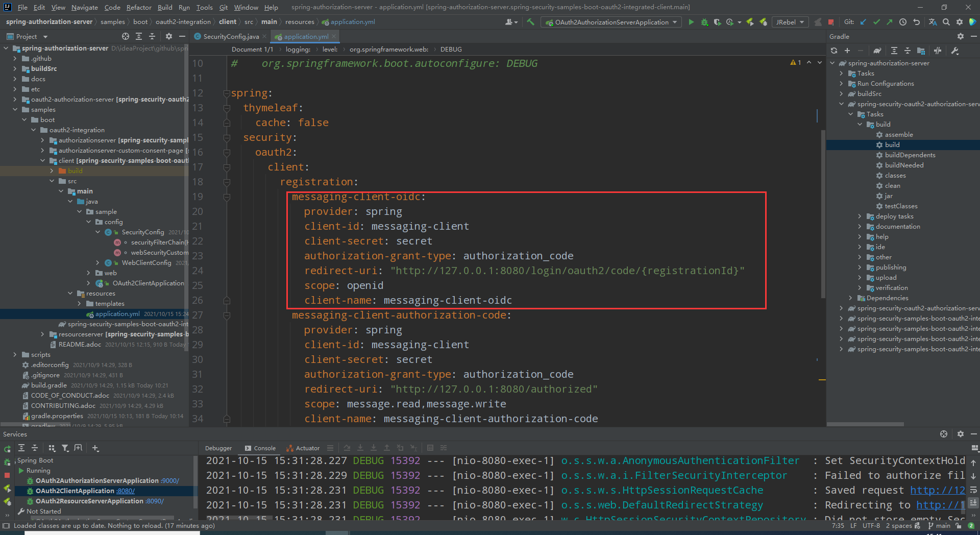Click the Filter icon in Services toolbar

pyautogui.click(x=65, y=448)
